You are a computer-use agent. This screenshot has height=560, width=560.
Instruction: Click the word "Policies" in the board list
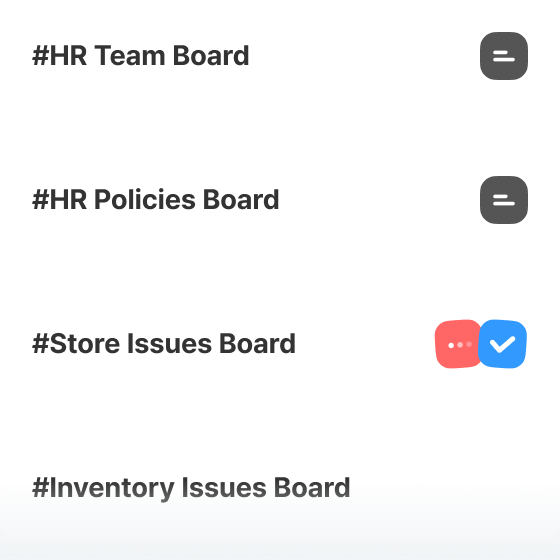pyautogui.click(x=145, y=200)
